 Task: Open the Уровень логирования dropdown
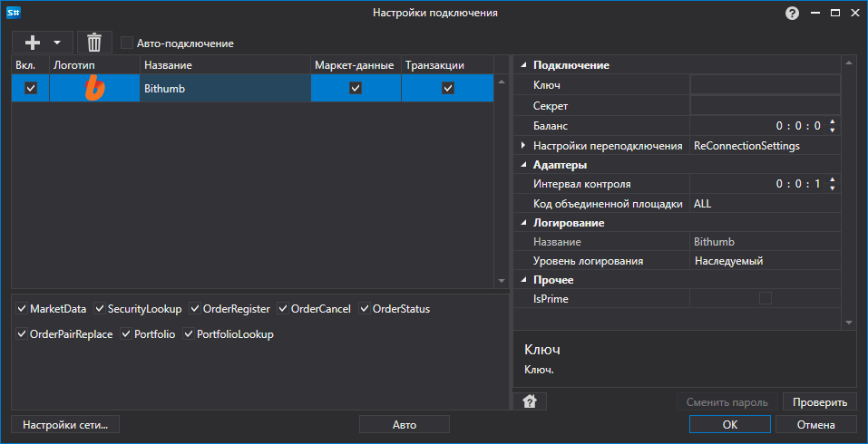click(x=765, y=261)
